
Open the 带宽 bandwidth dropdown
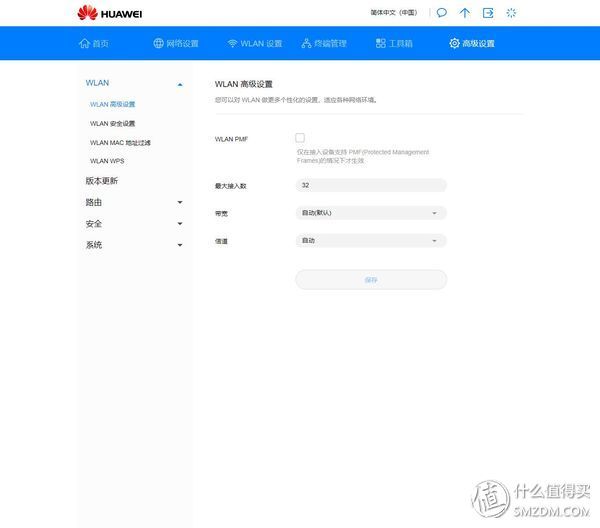click(371, 213)
